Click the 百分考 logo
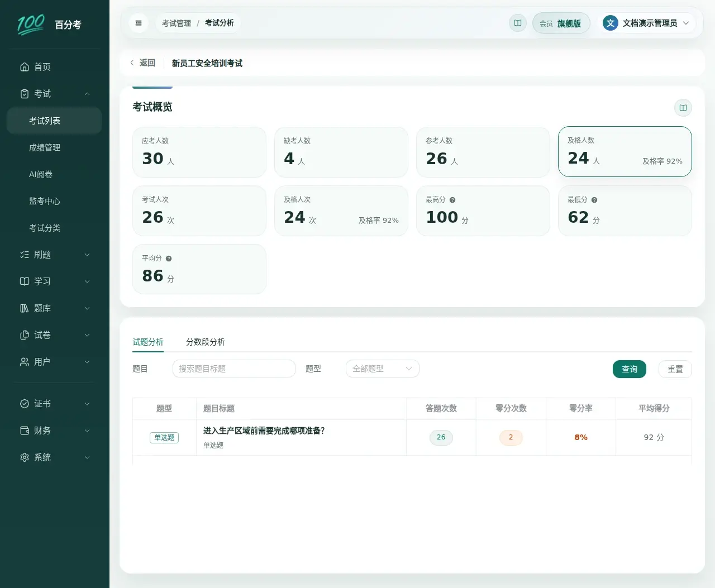 pyautogui.click(x=49, y=25)
